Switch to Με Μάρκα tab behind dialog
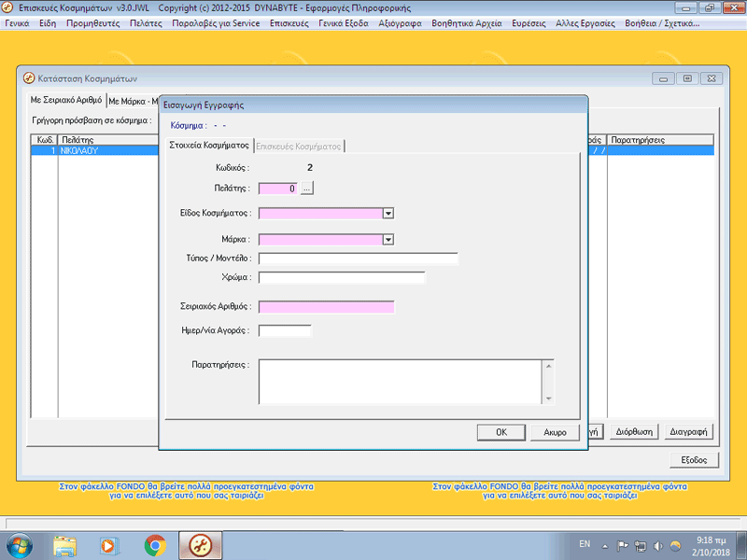 click(x=133, y=102)
